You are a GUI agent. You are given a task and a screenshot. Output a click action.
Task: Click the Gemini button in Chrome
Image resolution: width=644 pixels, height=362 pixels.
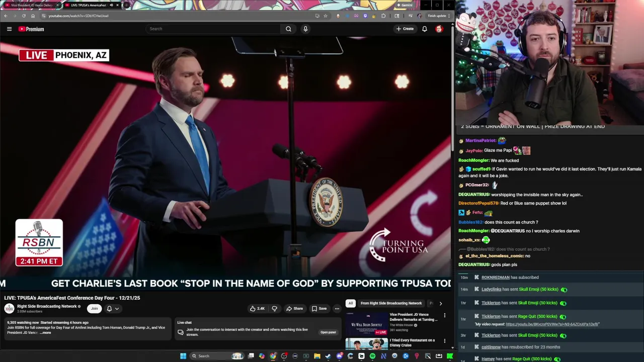pyautogui.click(x=405, y=5)
